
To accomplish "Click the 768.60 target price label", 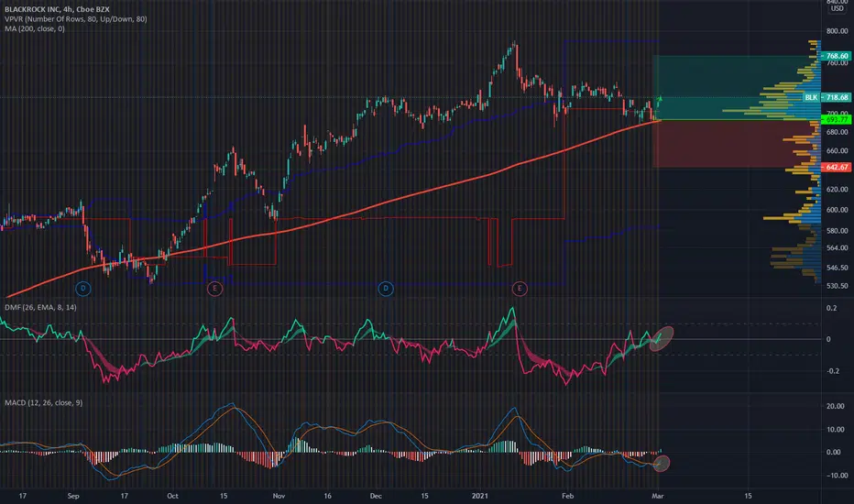I will (836, 56).
